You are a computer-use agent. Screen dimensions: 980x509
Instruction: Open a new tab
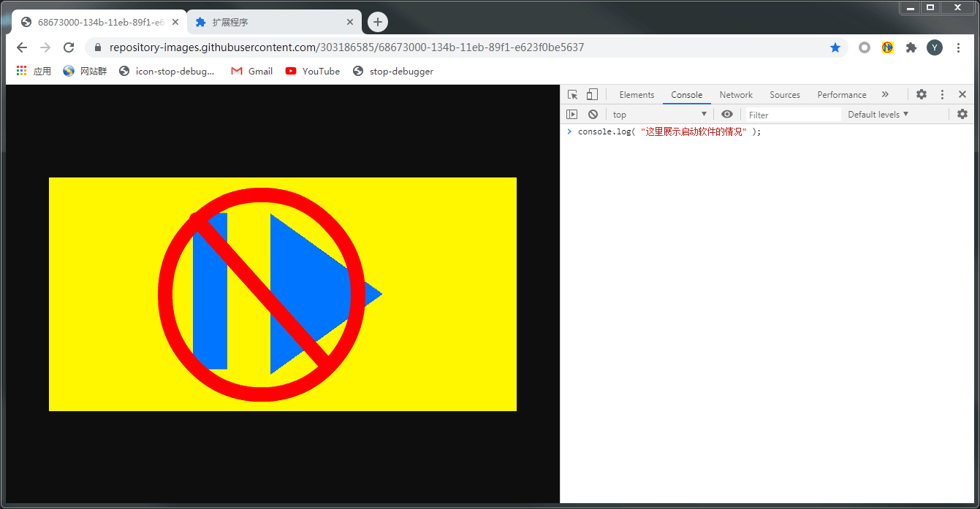(377, 22)
